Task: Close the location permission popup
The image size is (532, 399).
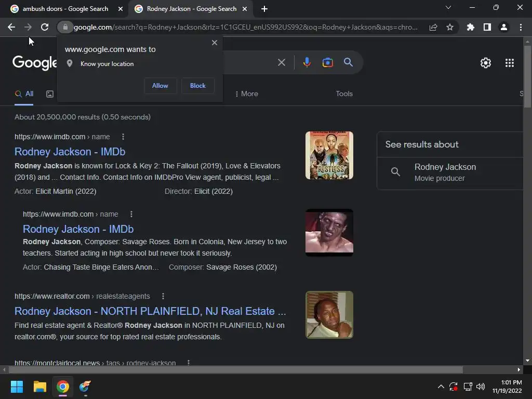Action: click(215, 43)
